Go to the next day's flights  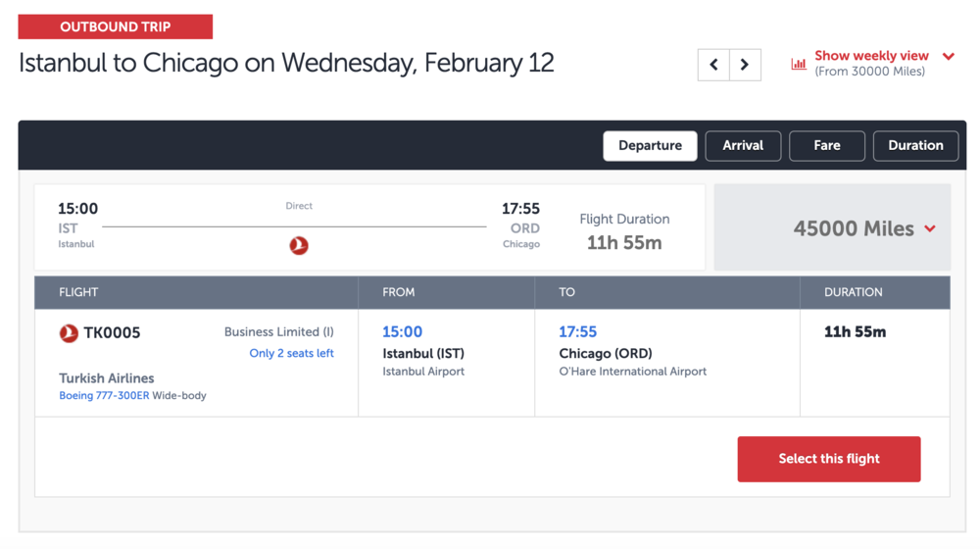click(x=745, y=65)
